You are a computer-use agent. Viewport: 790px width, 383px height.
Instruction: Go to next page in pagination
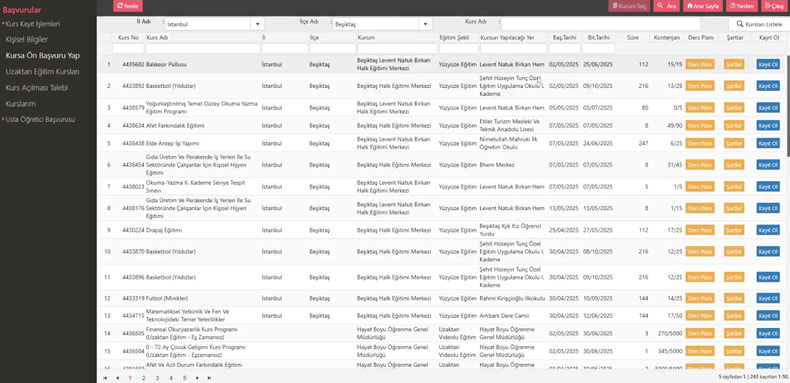click(197, 377)
